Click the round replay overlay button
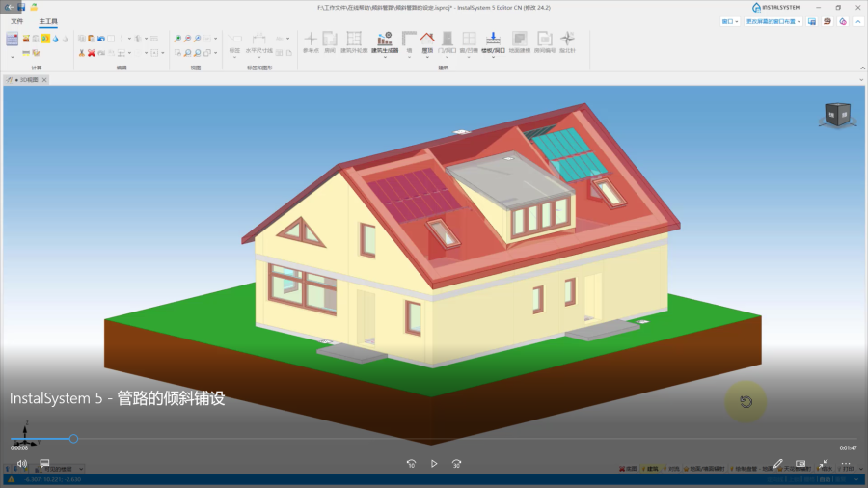 (746, 402)
